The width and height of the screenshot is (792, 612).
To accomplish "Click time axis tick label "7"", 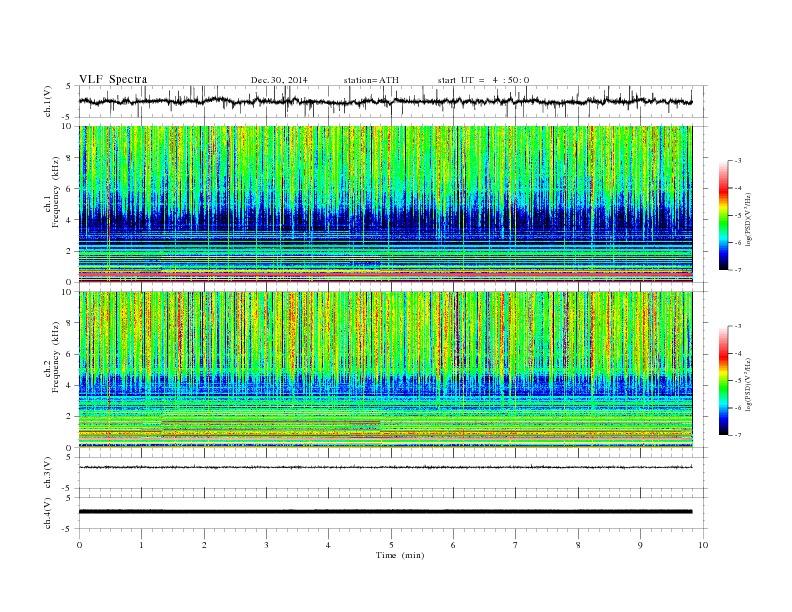I will (515, 545).
